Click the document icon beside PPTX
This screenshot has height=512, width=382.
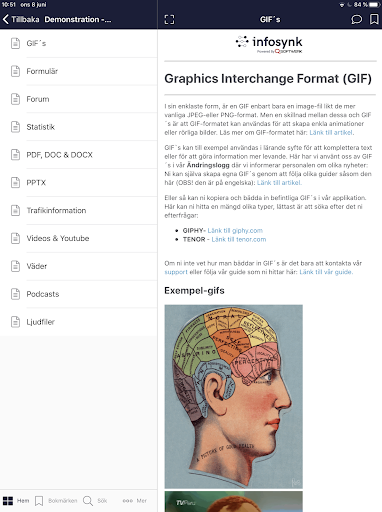pyautogui.click(x=15, y=182)
